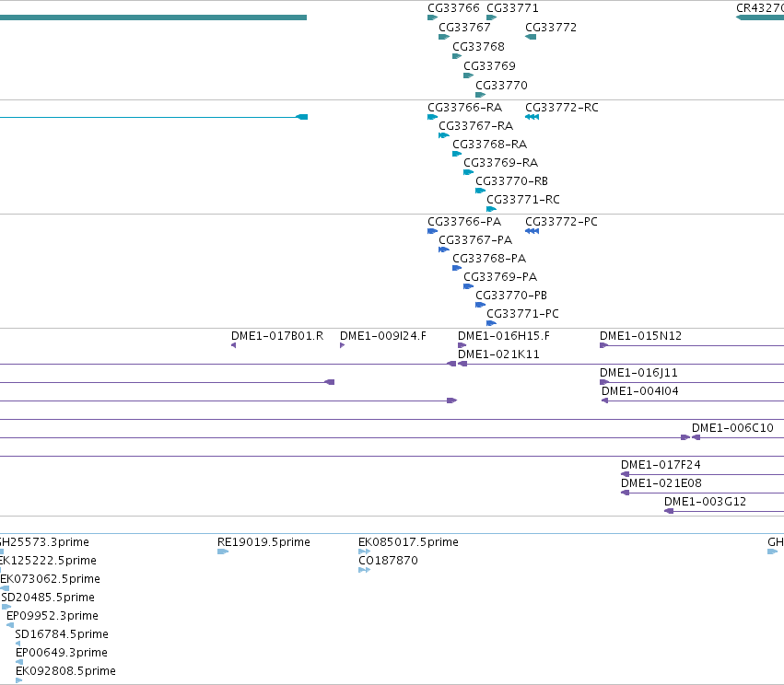Click the CG33766 gene arrow glyph
Image resolution: width=784 pixels, height=685 pixels.
tap(432, 17)
